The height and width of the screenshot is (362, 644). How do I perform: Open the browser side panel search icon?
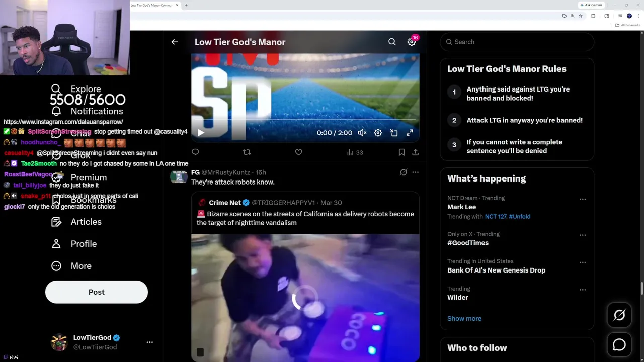point(606,16)
